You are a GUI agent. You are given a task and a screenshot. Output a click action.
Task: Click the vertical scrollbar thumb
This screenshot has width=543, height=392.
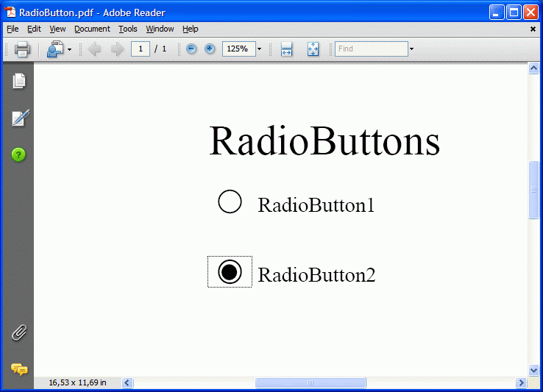pos(533,190)
